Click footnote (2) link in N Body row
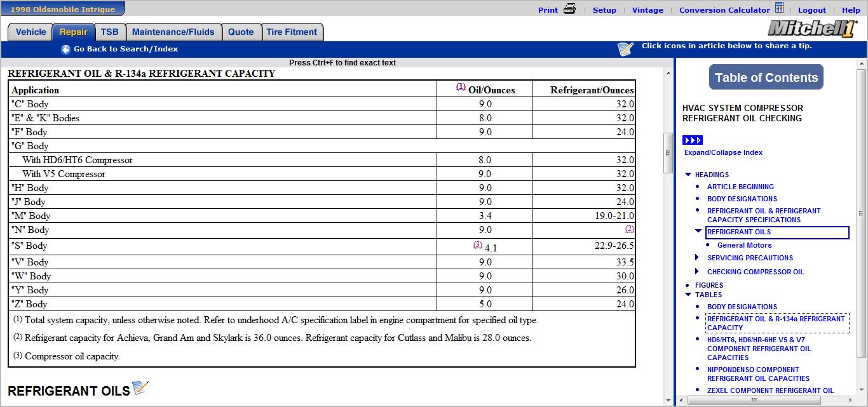The image size is (868, 407). (629, 229)
